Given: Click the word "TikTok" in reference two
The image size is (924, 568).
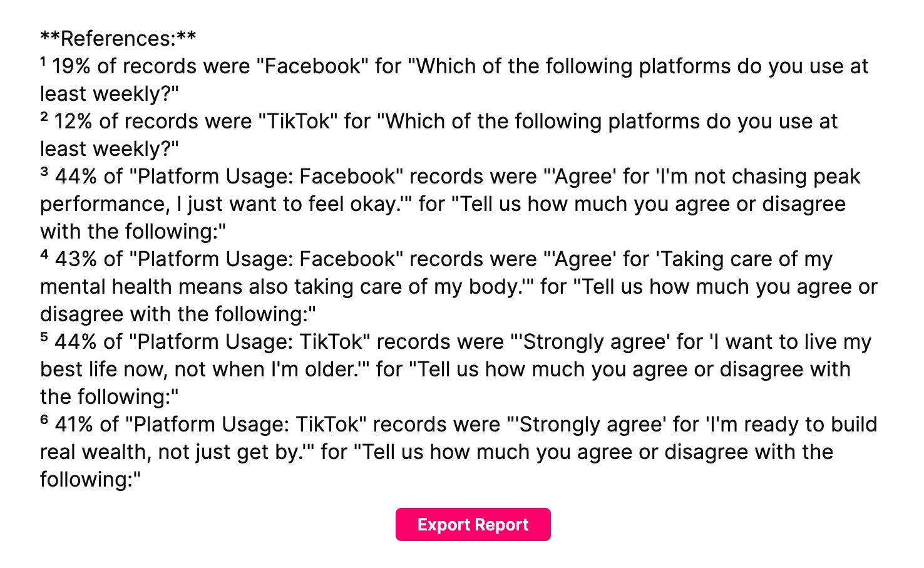Looking at the screenshot, I should click(x=298, y=121).
